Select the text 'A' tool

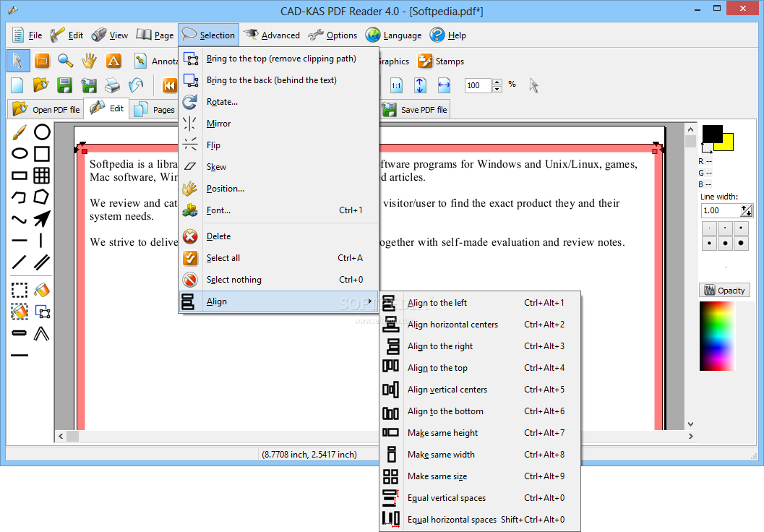(113, 61)
